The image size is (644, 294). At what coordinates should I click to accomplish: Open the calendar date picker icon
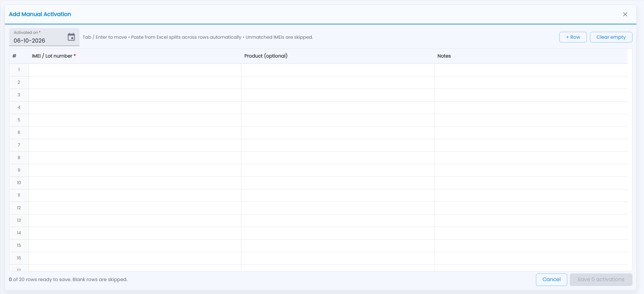[71, 37]
